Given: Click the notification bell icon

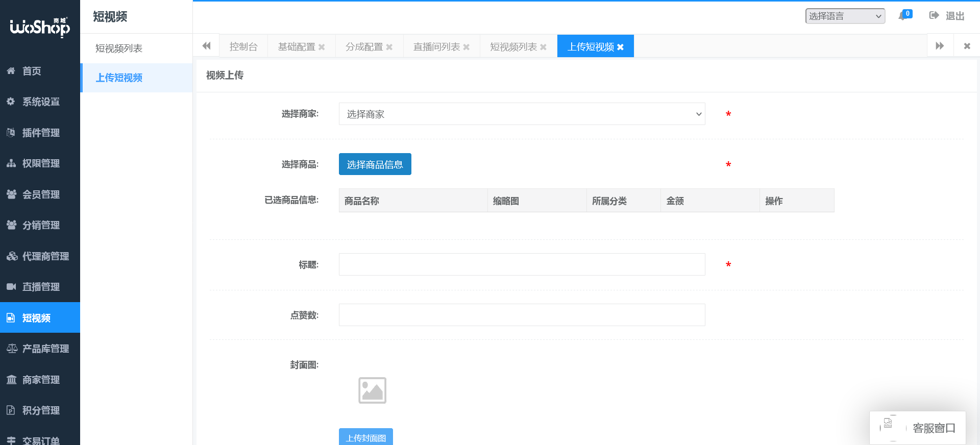Looking at the screenshot, I should [902, 16].
